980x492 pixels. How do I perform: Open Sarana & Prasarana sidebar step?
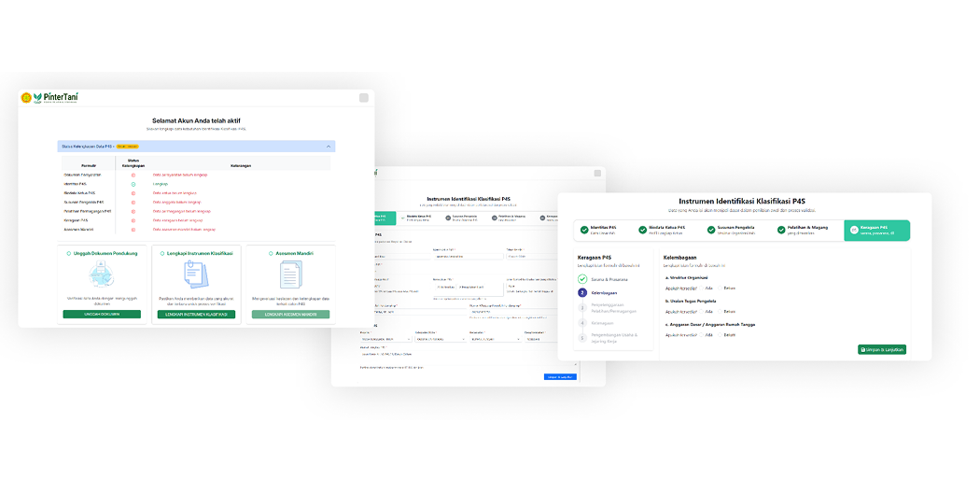[x=609, y=279]
